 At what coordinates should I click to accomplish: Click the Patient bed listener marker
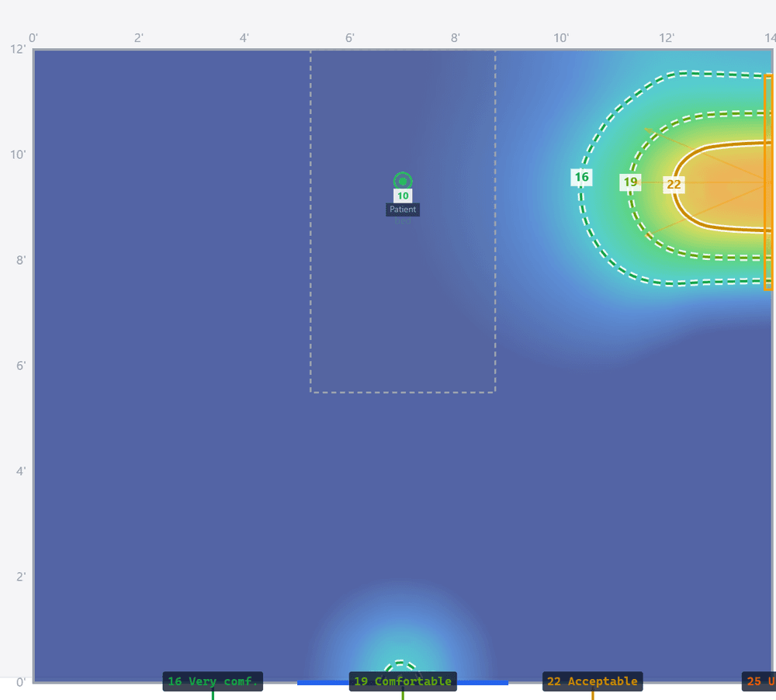point(402,181)
